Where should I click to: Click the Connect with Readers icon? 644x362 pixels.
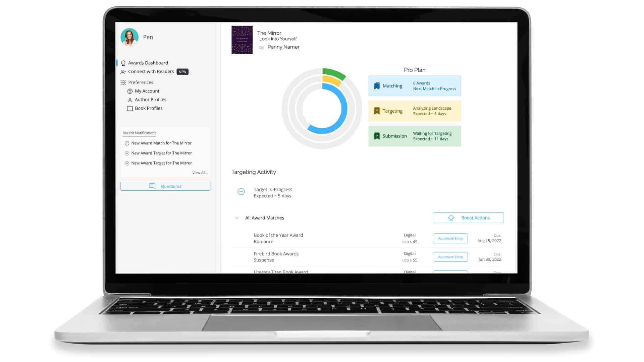click(x=123, y=72)
